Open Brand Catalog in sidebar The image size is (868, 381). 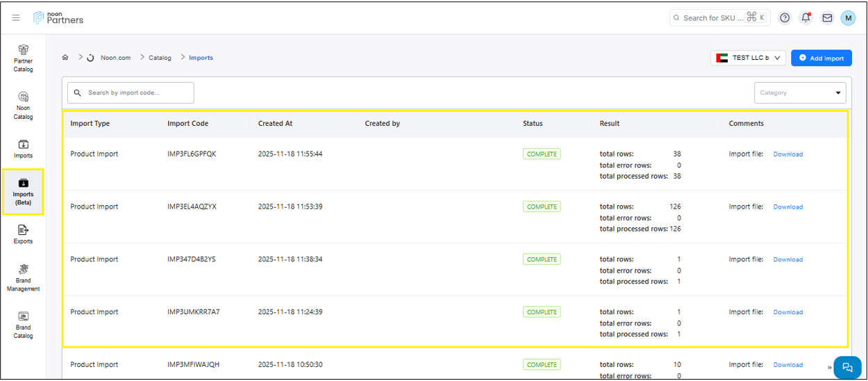pyautogui.click(x=23, y=325)
